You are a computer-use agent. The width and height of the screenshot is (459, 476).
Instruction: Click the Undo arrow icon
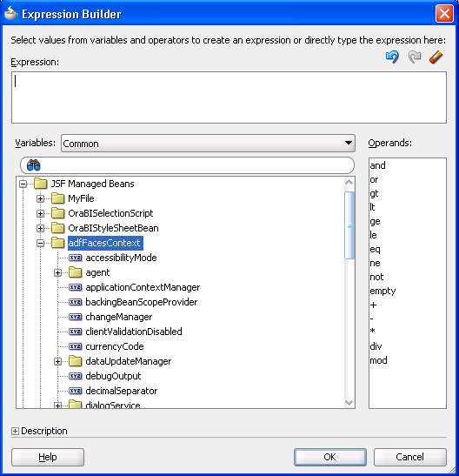(392, 57)
